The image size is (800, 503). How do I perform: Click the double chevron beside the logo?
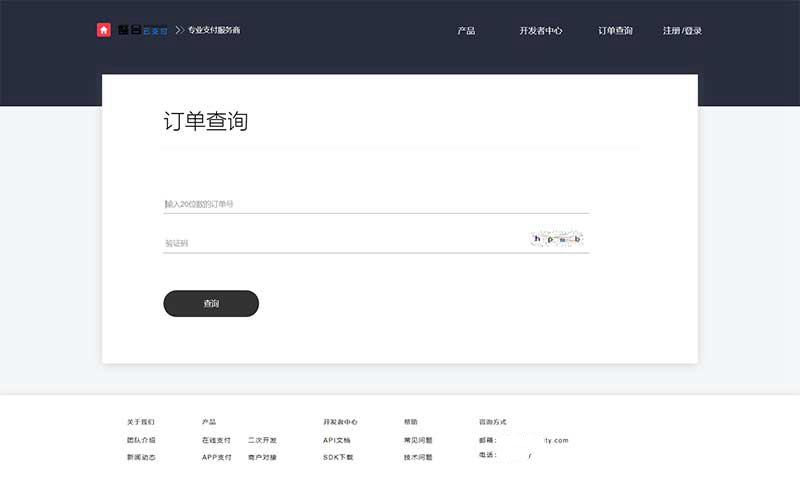click(180, 30)
